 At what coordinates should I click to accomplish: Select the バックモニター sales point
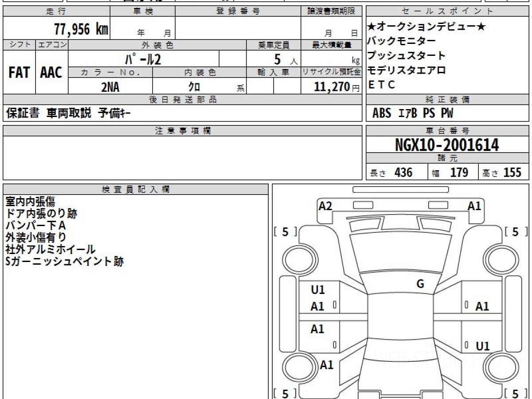tap(402, 41)
